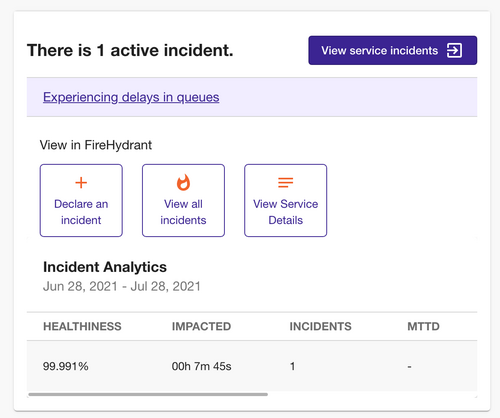The width and height of the screenshot is (500, 418).
Task: Click the View in FireHydrant label
Action: pyautogui.click(x=96, y=145)
